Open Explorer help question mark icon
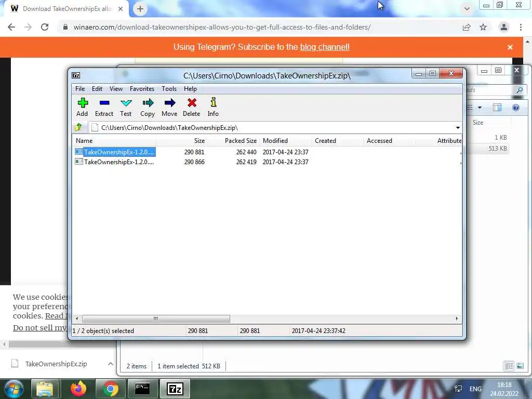This screenshot has height=399, width=532. [516, 108]
